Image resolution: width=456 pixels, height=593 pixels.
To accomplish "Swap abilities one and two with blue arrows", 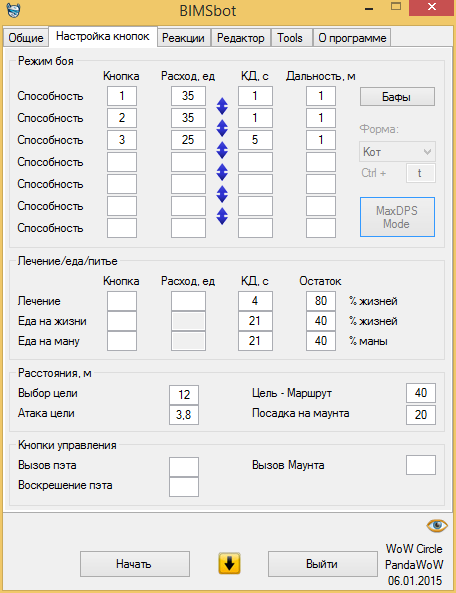I will (222, 106).
